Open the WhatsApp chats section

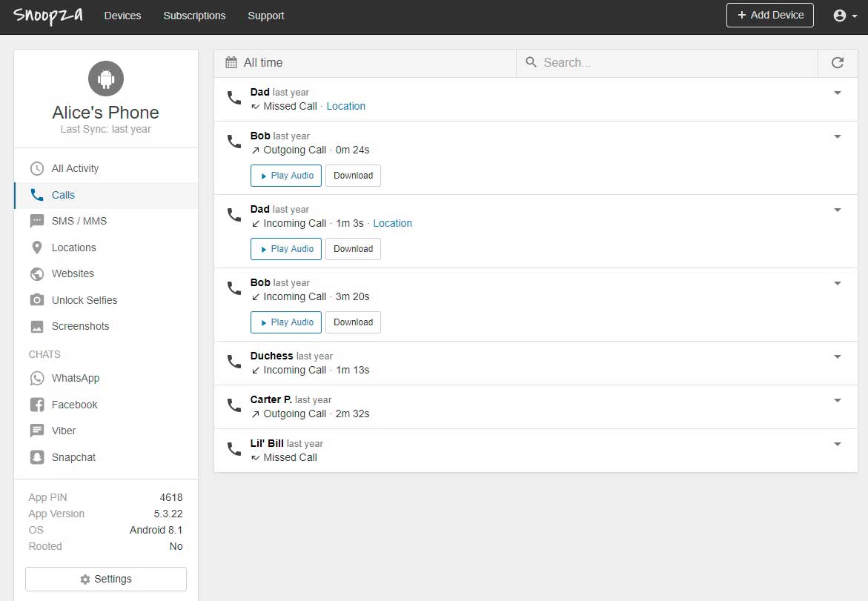75,378
